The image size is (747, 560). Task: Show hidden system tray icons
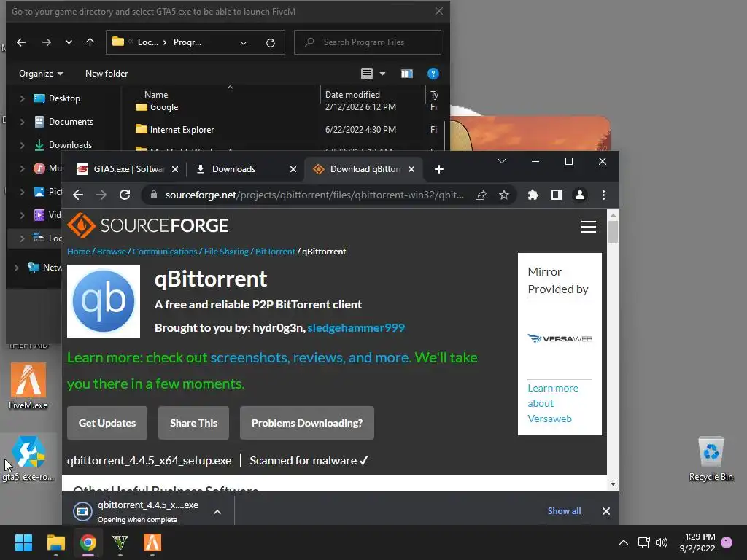623,542
